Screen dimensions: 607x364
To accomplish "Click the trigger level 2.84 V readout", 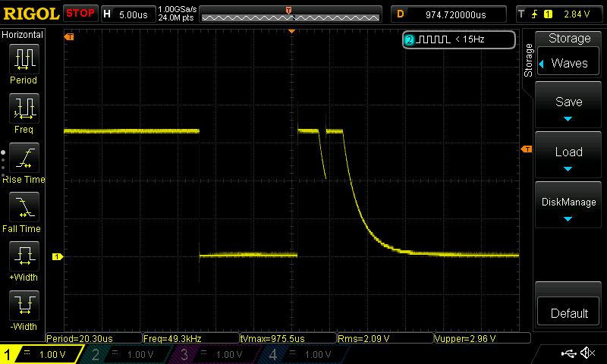I will (577, 14).
